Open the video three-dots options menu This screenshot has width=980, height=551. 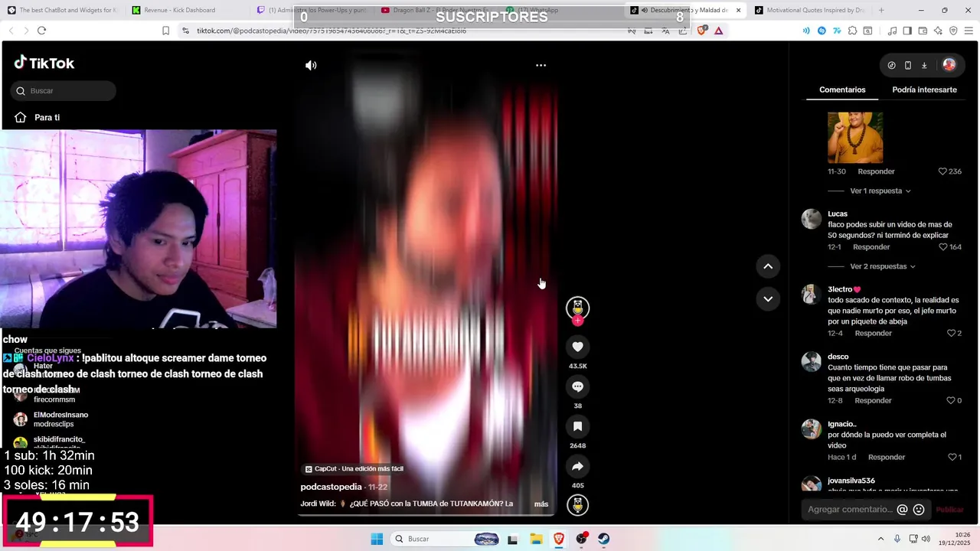541,66
